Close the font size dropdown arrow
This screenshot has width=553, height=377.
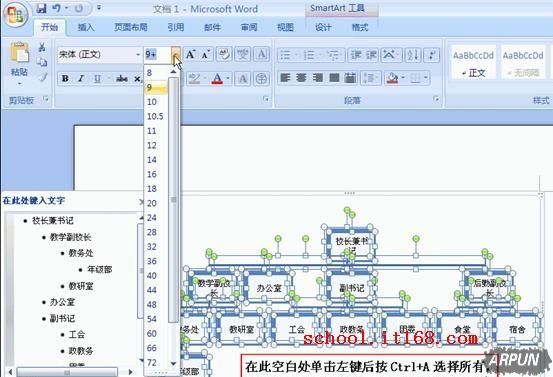[x=176, y=55]
